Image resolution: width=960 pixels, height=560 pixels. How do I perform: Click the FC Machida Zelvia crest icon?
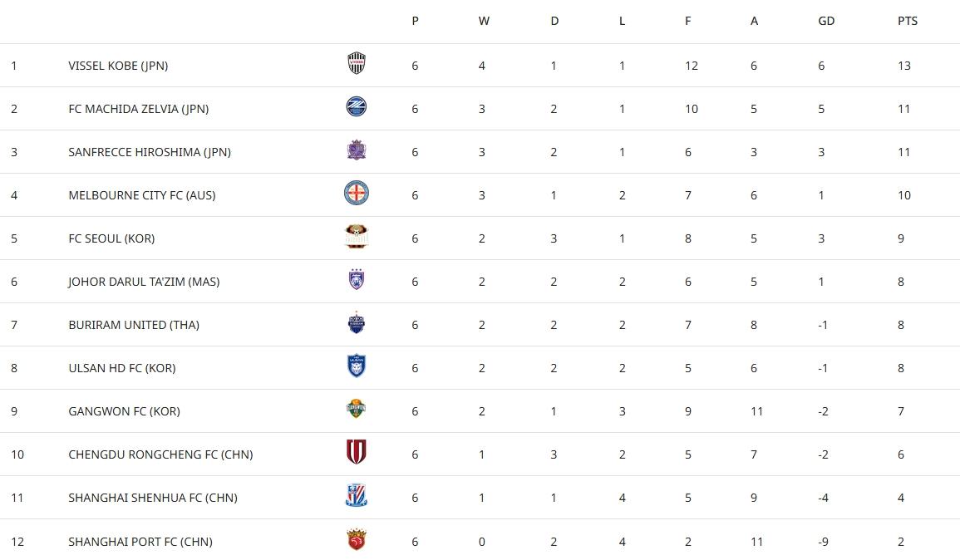[x=357, y=107]
